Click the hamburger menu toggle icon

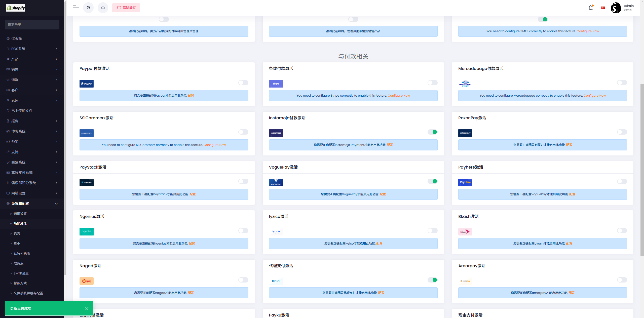point(76,8)
